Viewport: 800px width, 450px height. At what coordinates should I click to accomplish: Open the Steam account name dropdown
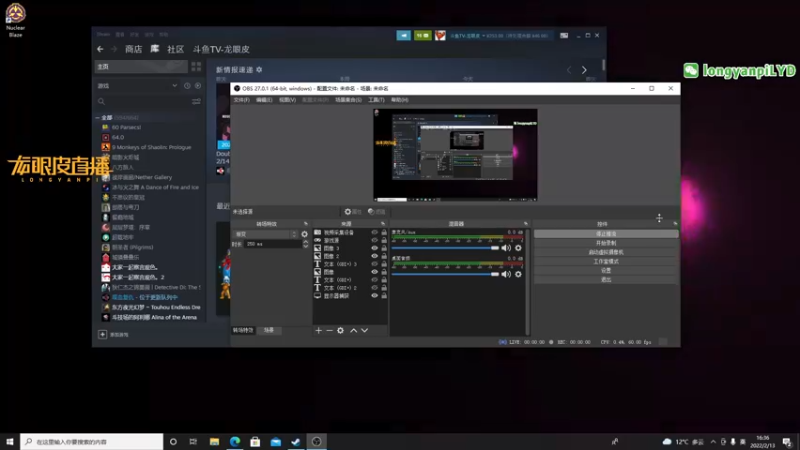coord(499,36)
